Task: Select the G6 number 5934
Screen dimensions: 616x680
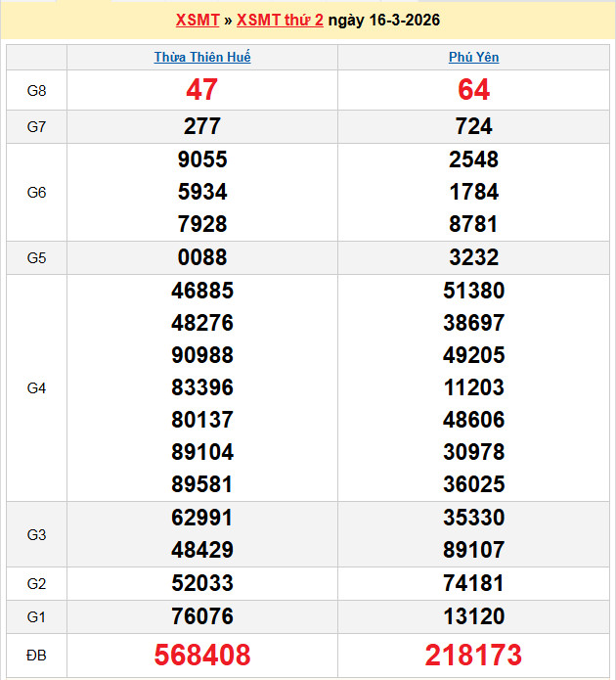Action: pyautogui.click(x=201, y=192)
